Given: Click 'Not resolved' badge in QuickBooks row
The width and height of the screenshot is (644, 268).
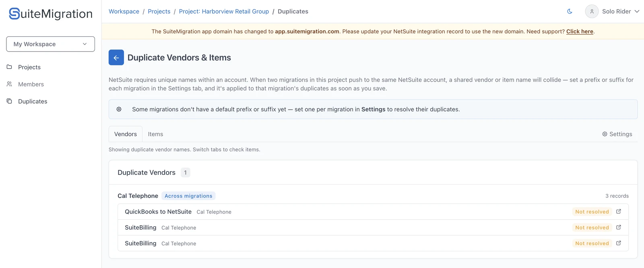Looking at the screenshot, I should [592, 212].
